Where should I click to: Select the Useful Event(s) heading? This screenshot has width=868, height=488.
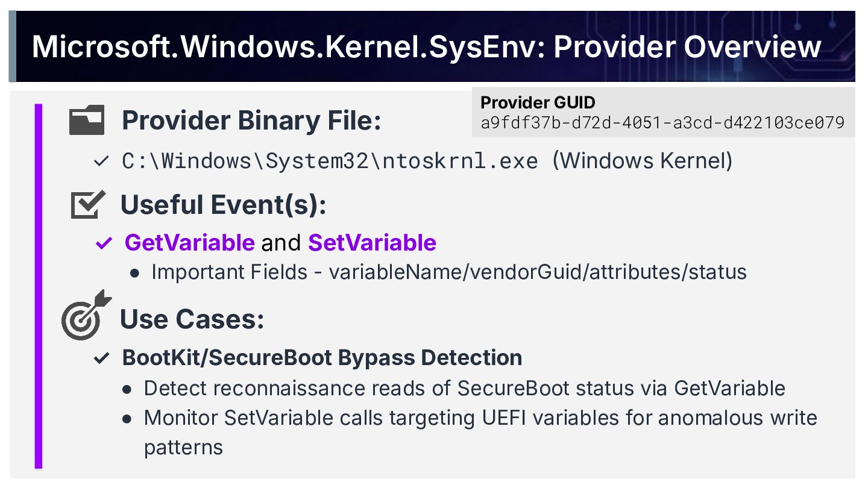pyautogui.click(x=224, y=205)
